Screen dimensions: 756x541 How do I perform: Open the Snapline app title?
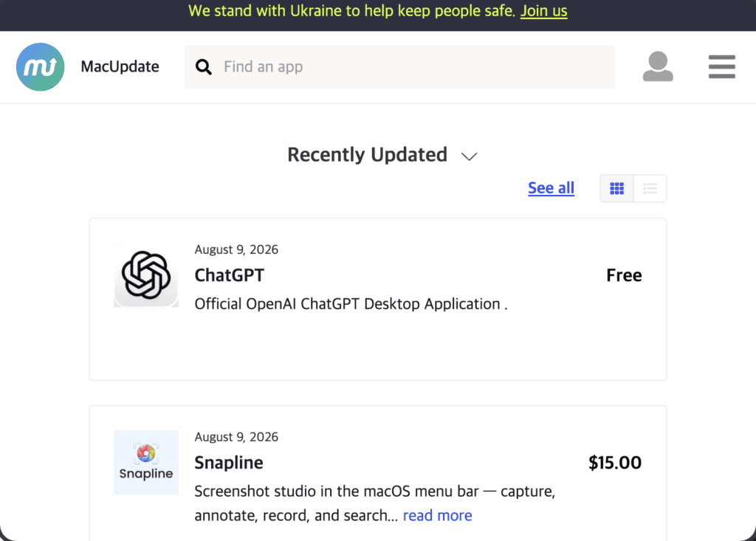point(229,463)
